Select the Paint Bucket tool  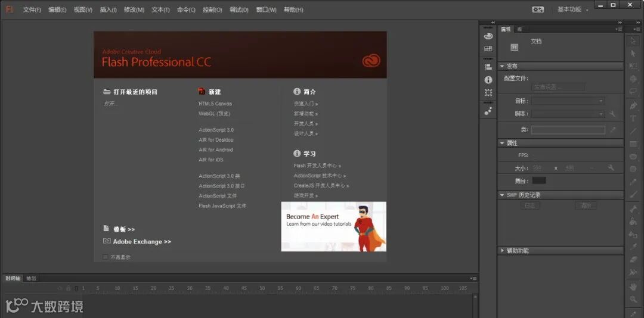coord(633,222)
